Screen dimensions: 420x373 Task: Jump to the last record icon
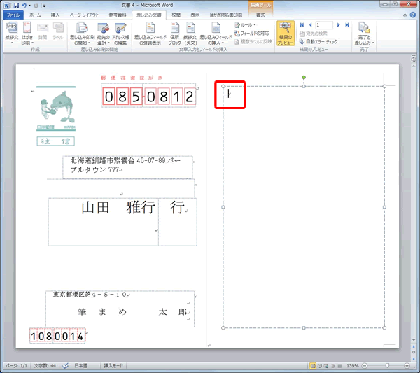(x=347, y=25)
